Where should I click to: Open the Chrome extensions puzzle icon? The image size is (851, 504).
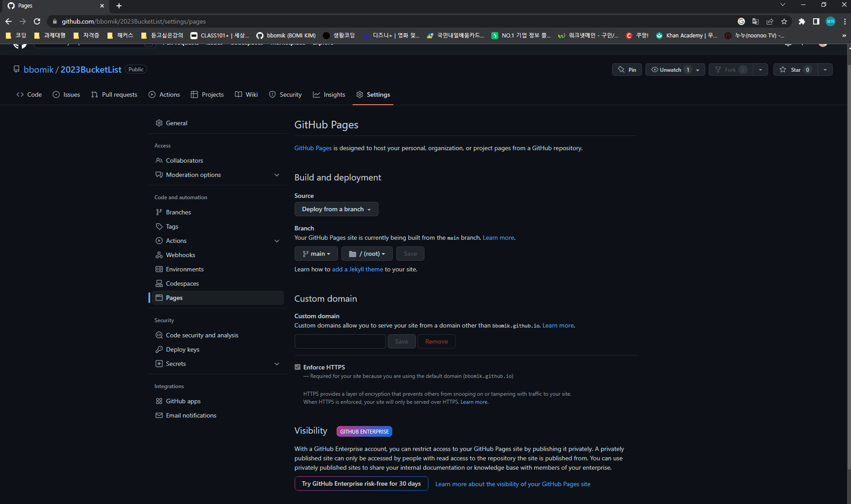tap(802, 21)
